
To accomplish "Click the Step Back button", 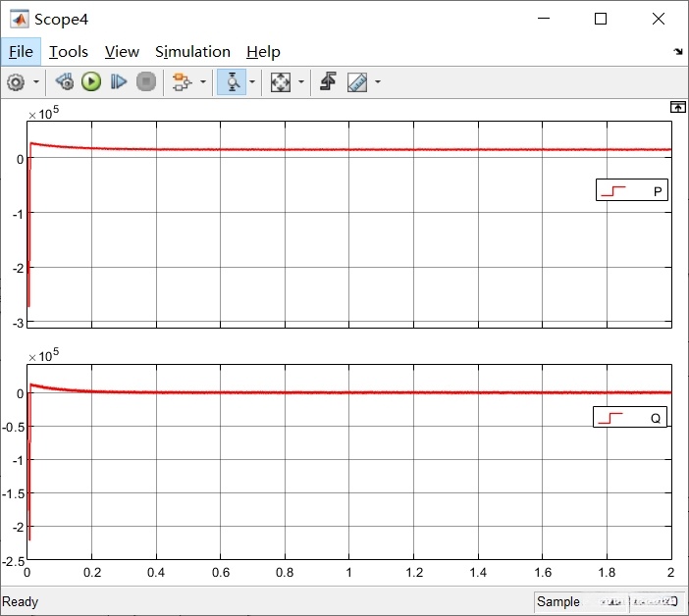I will 65,82.
